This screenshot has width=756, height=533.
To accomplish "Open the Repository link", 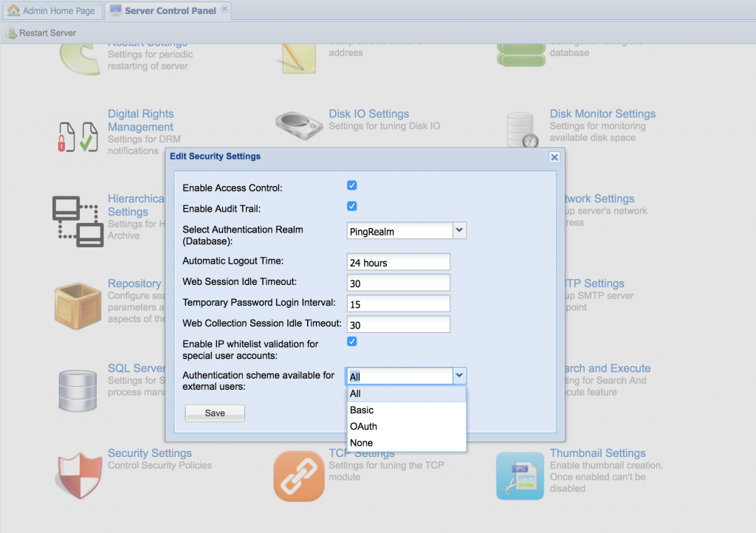I will [x=134, y=283].
